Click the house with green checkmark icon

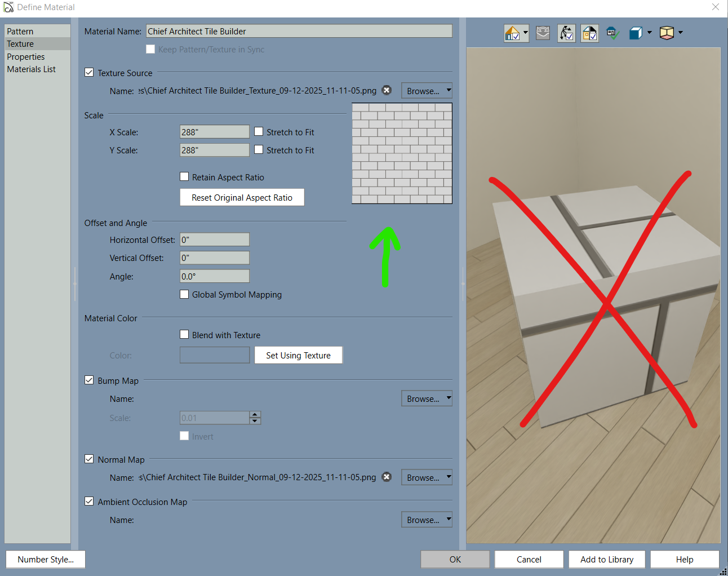point(612,33)
